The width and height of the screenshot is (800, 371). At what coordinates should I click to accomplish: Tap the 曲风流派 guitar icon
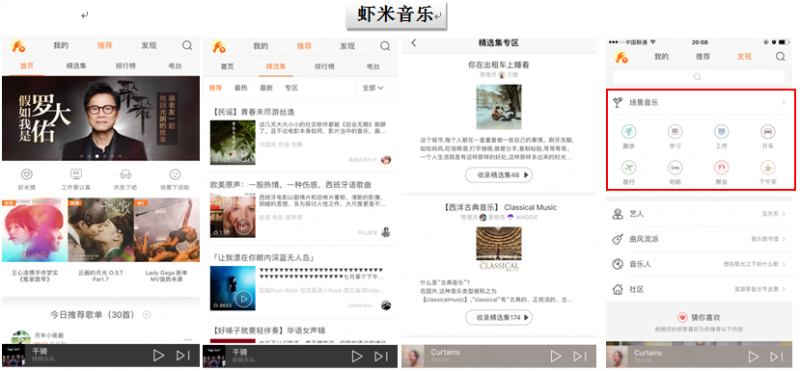point(617,239)
